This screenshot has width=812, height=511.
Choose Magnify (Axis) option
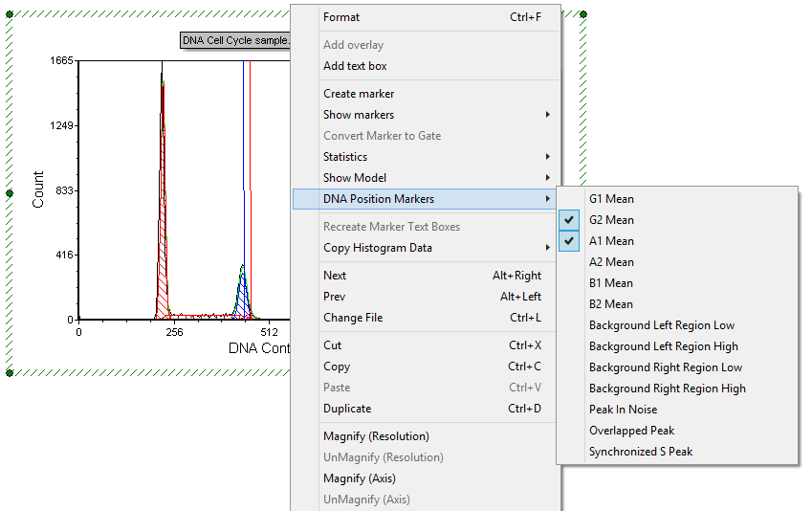(x=359, y=478)
